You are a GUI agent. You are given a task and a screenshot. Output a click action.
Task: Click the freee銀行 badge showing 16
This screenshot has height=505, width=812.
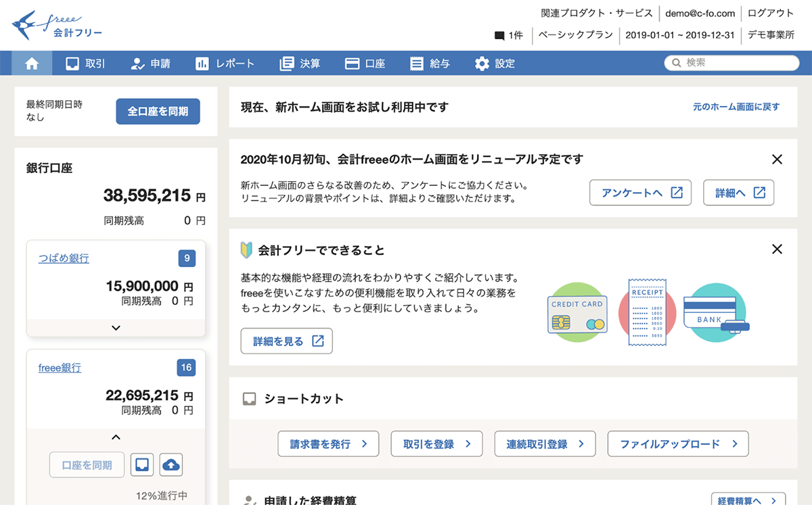[186, 368]
